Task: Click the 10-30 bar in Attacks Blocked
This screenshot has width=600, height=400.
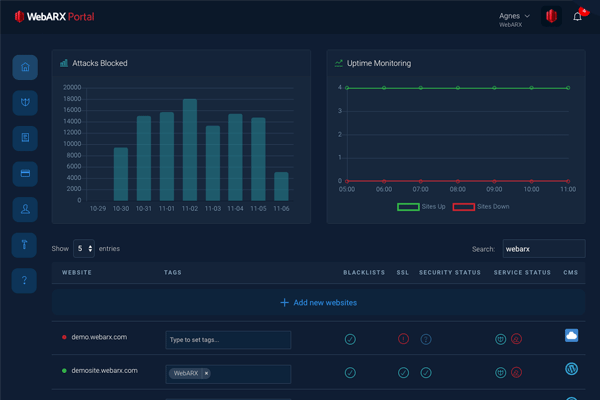Action: [x=121, y=174]
